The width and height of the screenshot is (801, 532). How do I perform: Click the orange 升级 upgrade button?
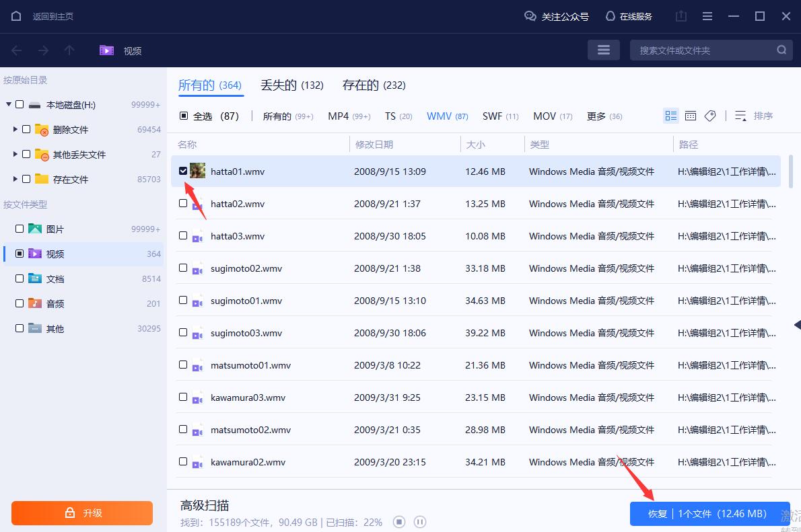tap(81, 512)
